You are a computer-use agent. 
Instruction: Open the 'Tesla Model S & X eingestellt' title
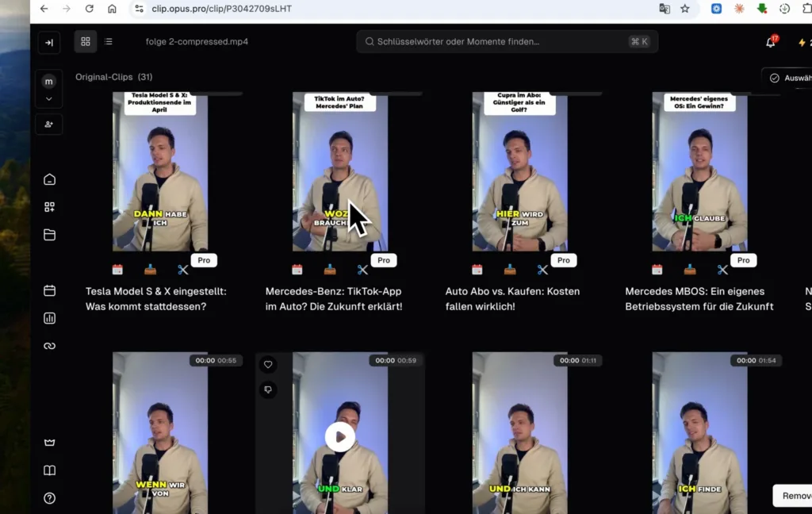(x=156, y=299)
